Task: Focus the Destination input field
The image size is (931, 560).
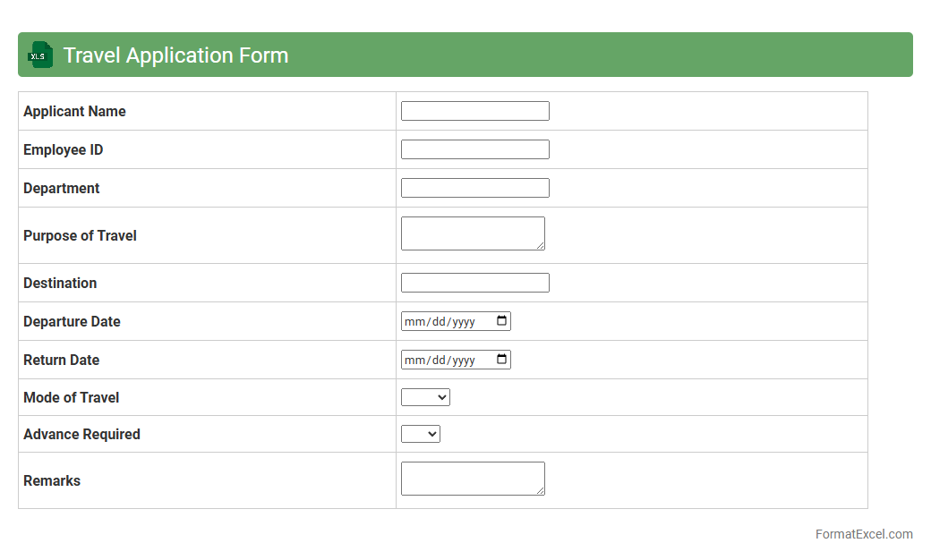Action: 474,283
